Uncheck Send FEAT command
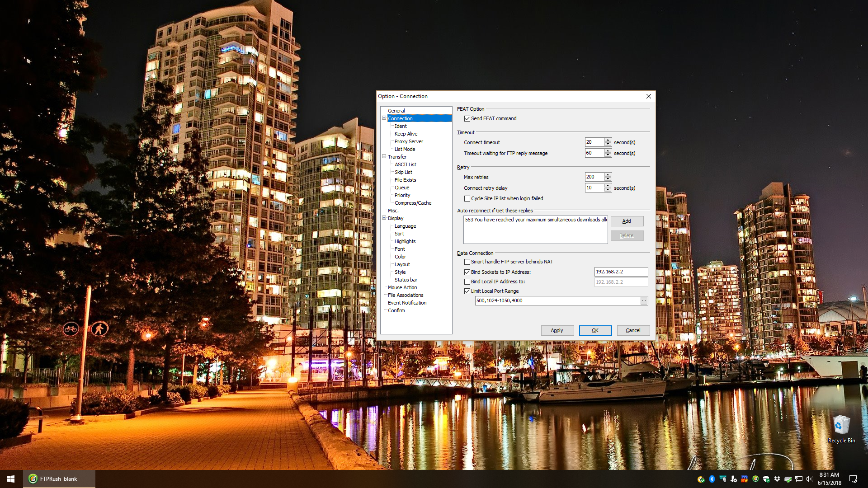 pos(467,119)
